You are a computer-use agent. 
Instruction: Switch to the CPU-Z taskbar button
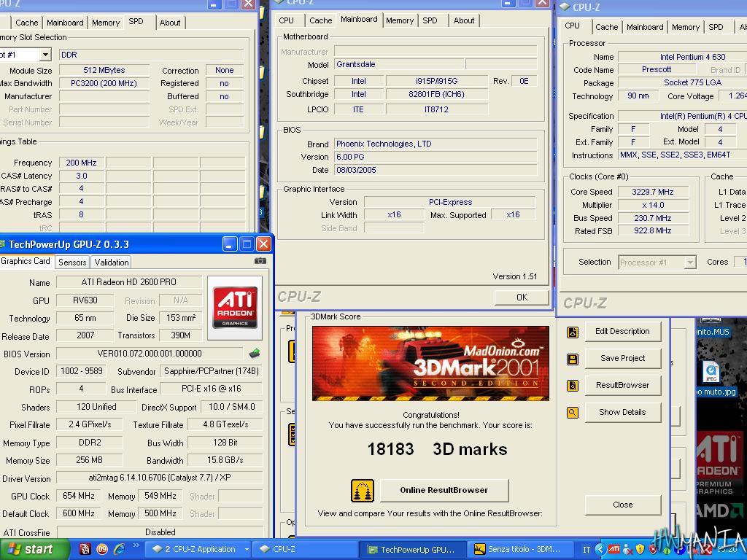(x=305, y=549)
